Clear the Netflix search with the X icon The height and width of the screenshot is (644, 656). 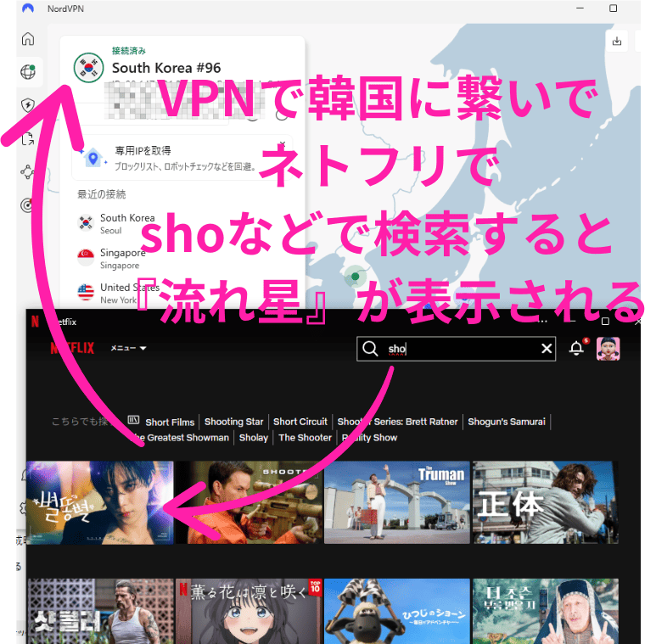[x=547, y=349]
